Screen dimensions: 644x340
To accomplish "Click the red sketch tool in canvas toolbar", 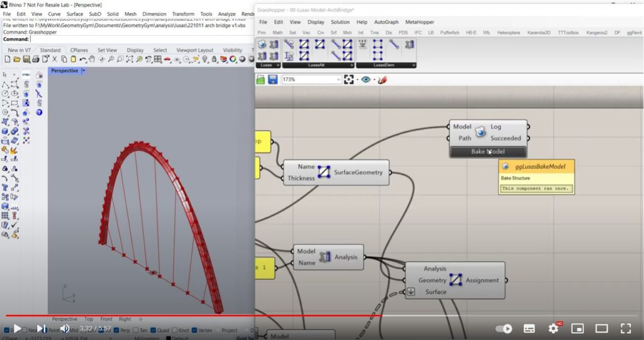I will click(382, 80).
